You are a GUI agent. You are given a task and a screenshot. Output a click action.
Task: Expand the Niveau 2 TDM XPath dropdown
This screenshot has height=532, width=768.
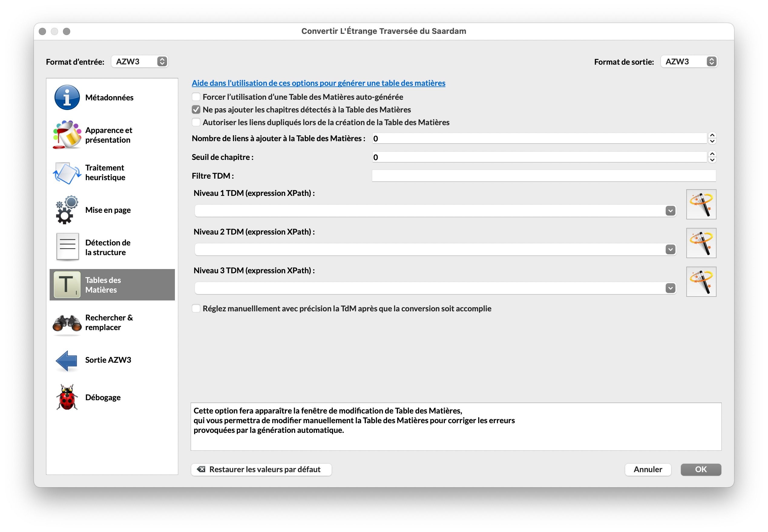[x=670, y=250]
